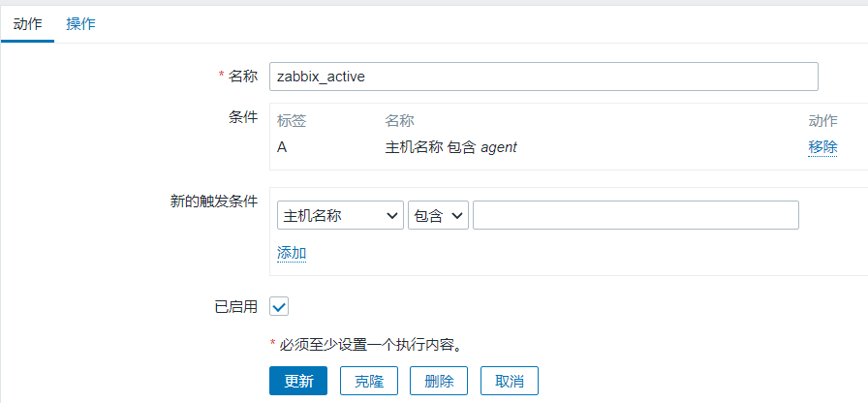Cancel editing with the 取消 button
868x403 pixels.
click(510, 381)
